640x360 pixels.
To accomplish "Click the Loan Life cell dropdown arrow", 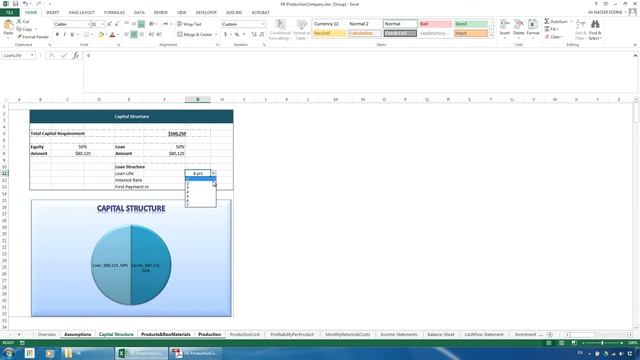I will coord(213,173).
